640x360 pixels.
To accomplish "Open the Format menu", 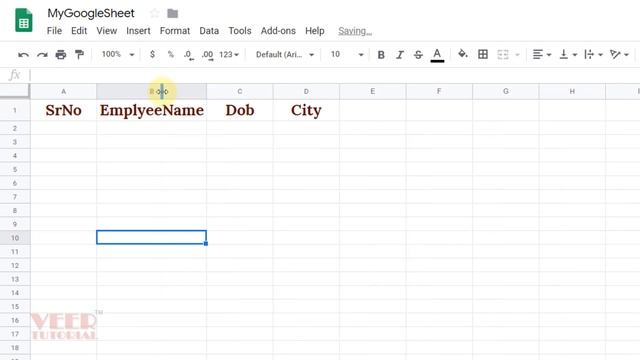I will [175, 31].
